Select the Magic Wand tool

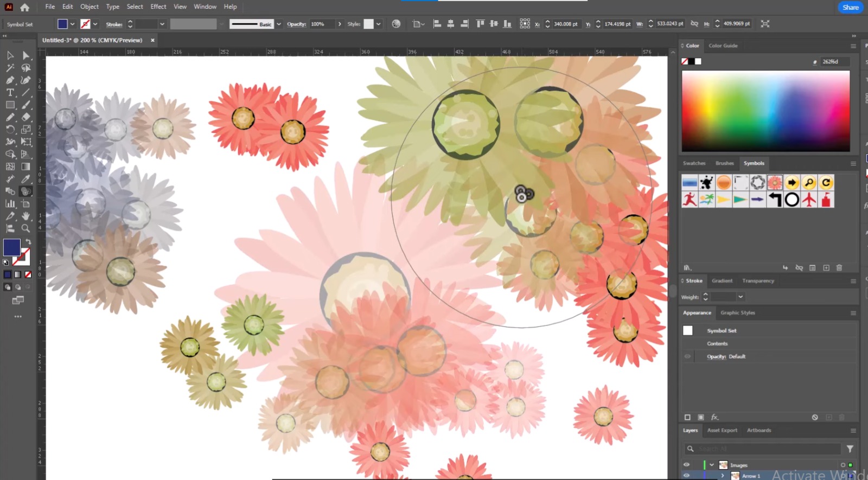(x=10, y=68)
